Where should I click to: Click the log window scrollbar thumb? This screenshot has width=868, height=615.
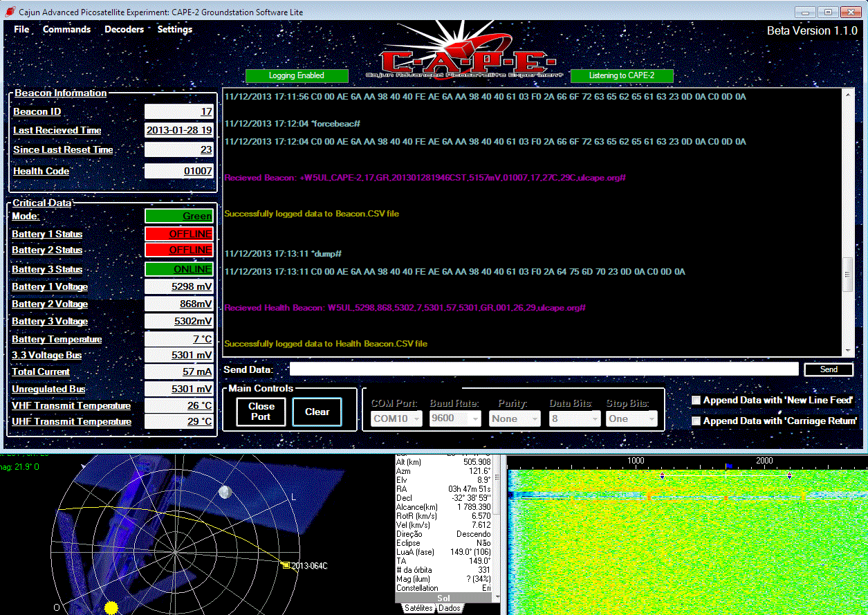pyautogui.click(x=848, y=275)
